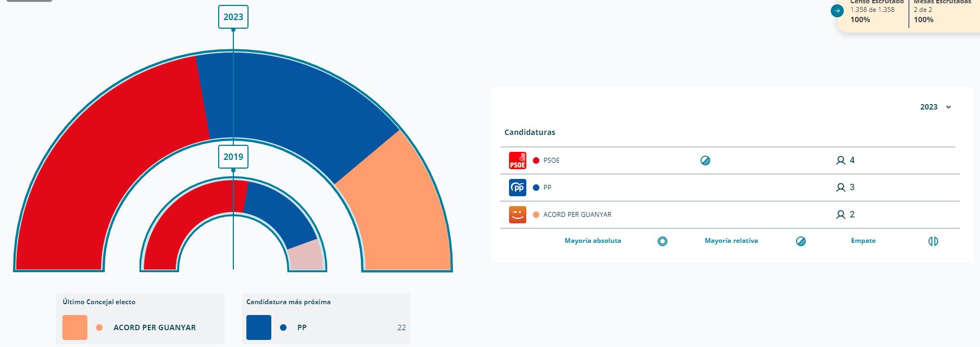Click the relative majority icon beside PSOE
The height and width of the screenshot is (347, 980).
705,160
